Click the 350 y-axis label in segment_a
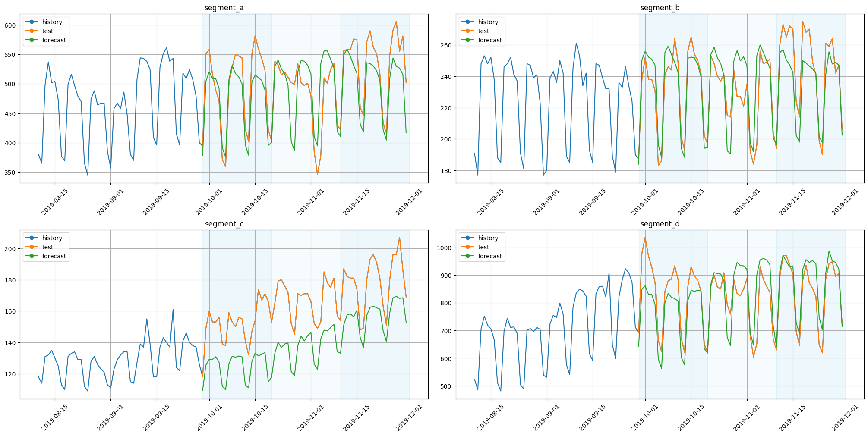The height and width of the screenshot is (436, 868). point(11,173)
